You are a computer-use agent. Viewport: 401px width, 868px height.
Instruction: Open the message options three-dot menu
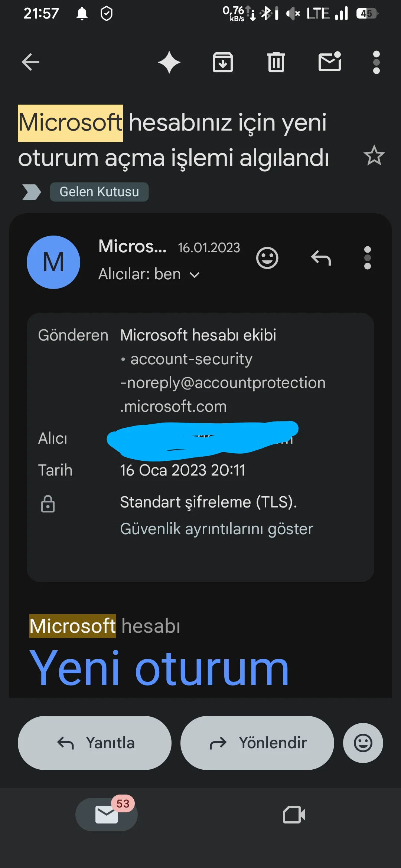[367, 258]
